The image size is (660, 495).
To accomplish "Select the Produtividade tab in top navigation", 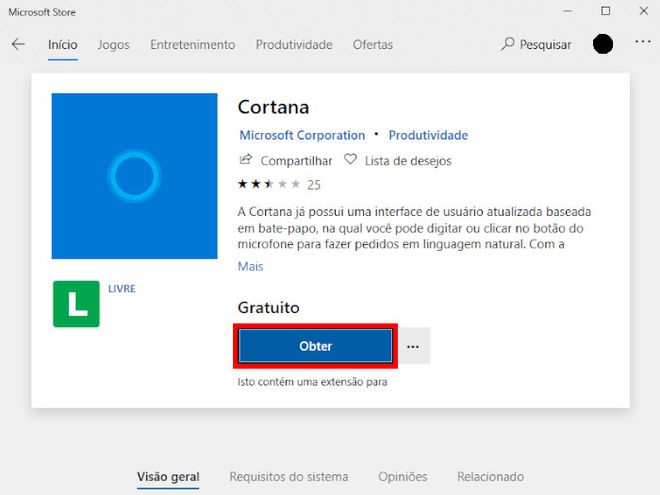I will coord(294,45).
